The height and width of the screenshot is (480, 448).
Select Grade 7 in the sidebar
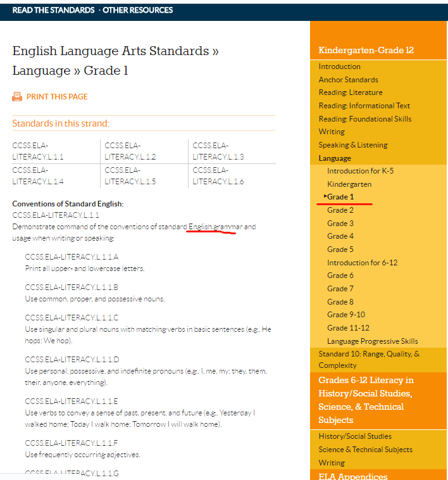point(340,289)
